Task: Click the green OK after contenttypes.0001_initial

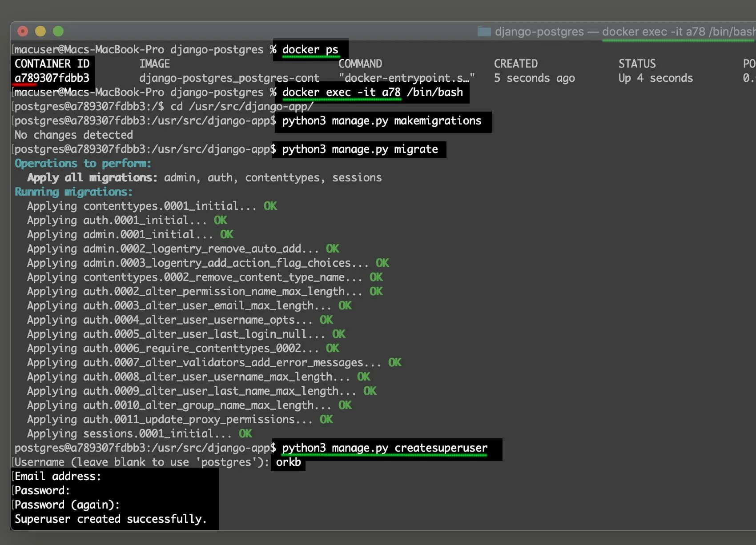Action: click(270, 206)
